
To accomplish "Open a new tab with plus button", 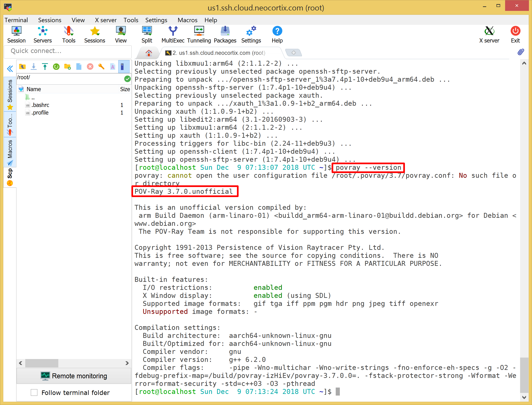I will [x=293, y=53].
